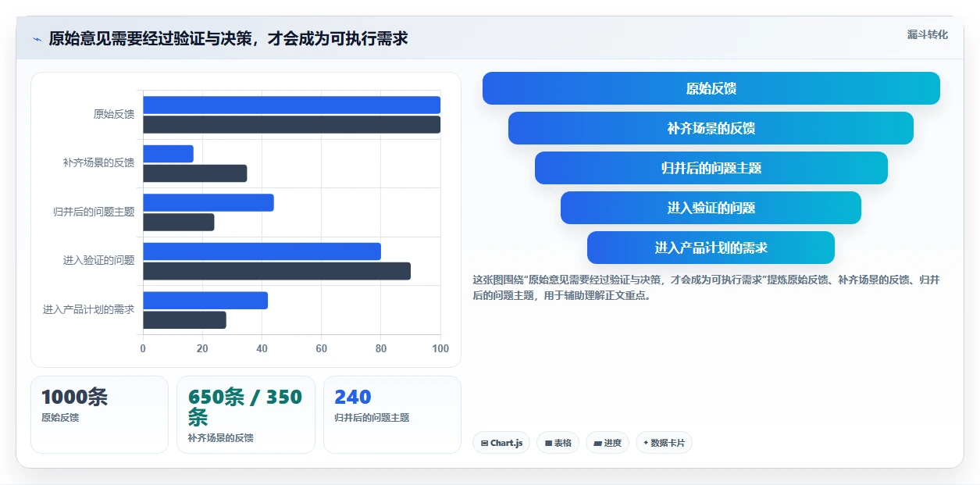Image resolution: width=980 pixels, height=485 pixels.
Task: Click the blue bar for 进入验证的问题
Action: point(262,251)
